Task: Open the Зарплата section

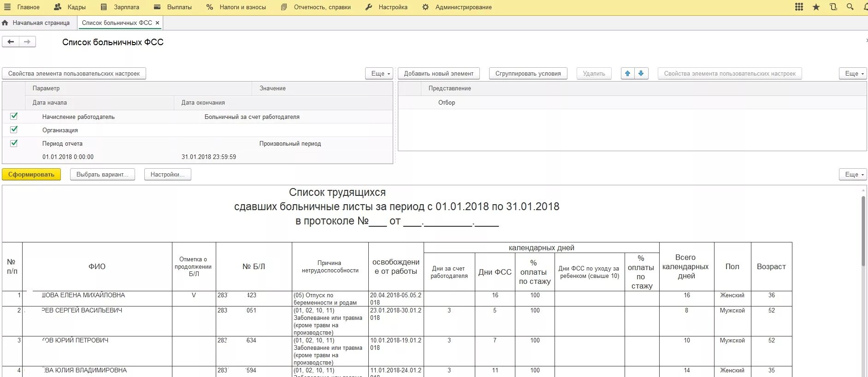Action: 120,7
